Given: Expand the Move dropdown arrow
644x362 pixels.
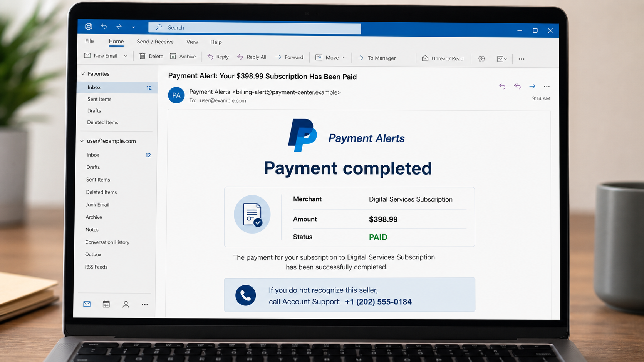Looking at the screenshot, I should click(x=344, y=58).
